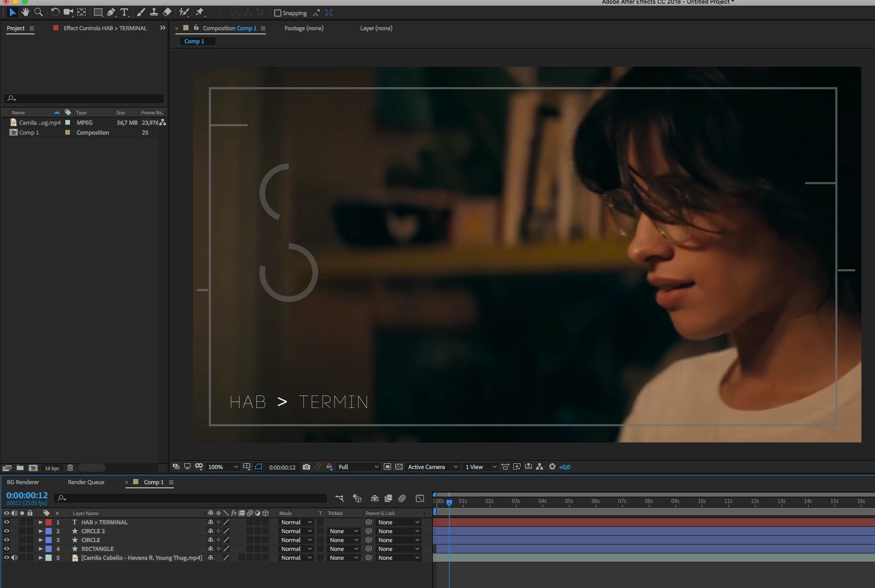The width and height of the screenshot is (875, 588).
Task: Hide the HAB > TERMINAL layer
Action: pyautogui.click(x=7, y=522)
